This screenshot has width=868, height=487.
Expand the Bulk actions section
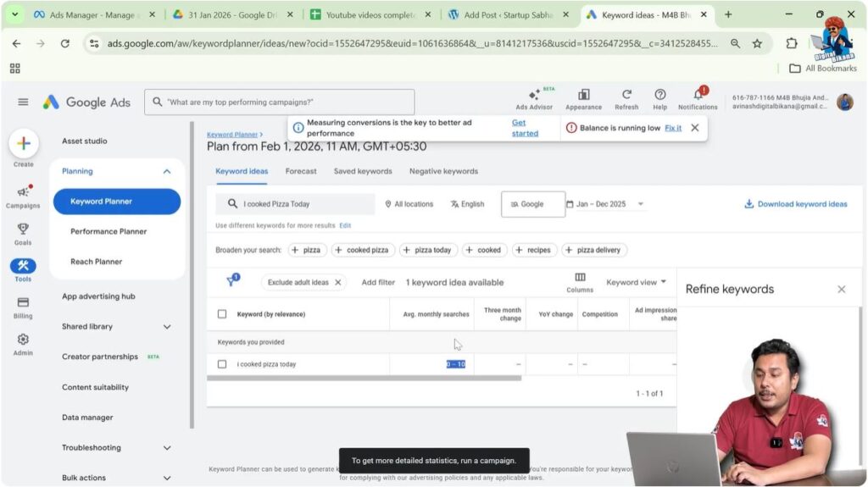coord(167,478)
